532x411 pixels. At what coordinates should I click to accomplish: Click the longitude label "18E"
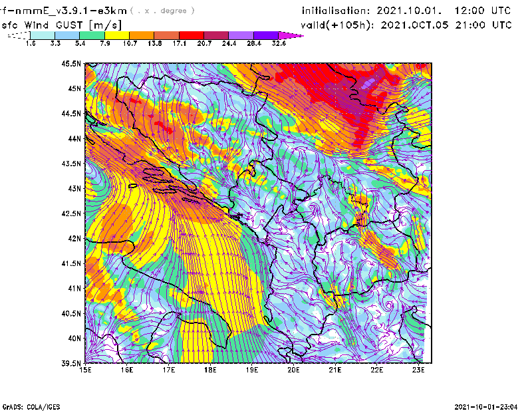tap(210, 370)
